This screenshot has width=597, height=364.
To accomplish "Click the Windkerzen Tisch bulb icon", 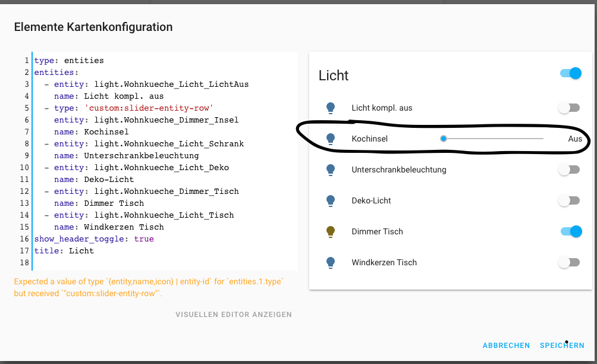I will tap(331, 262).
